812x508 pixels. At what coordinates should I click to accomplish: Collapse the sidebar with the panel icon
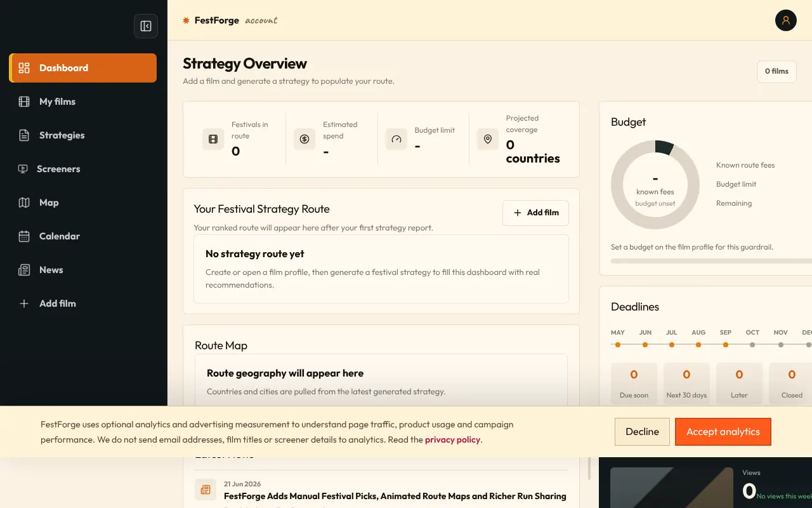click(146, 26)
